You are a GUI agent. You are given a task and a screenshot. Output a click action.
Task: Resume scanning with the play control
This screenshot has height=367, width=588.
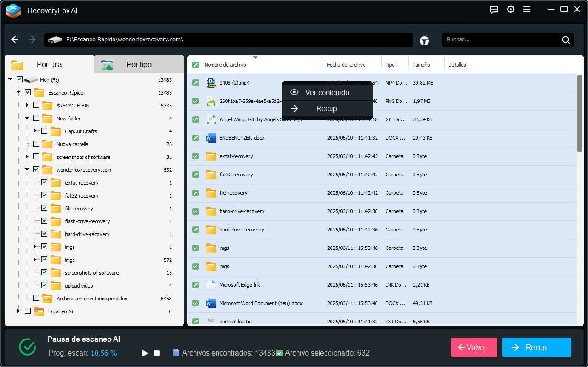click(x=144, y=353)
